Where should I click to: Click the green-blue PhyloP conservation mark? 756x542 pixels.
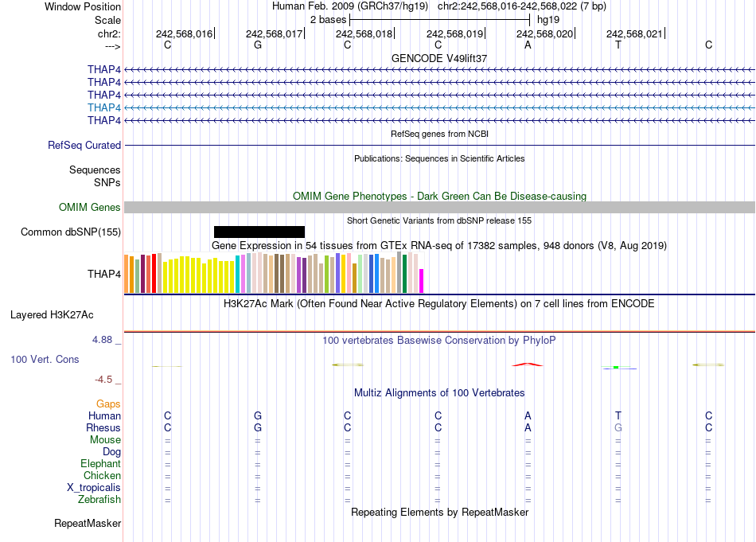618,368
